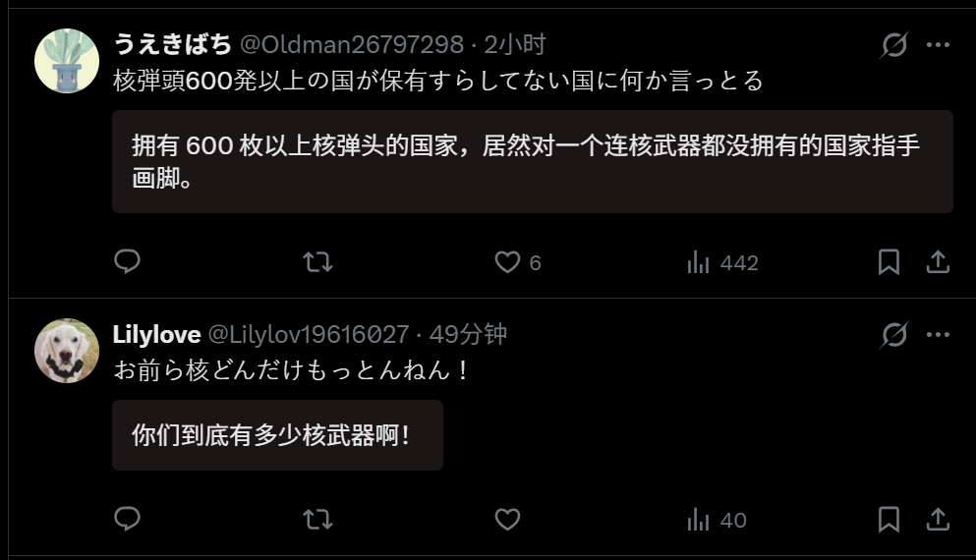Image resolution: width=976 pixels, height=560 pixels.
Task: View analytics showing 442 views
Action: 722,262
